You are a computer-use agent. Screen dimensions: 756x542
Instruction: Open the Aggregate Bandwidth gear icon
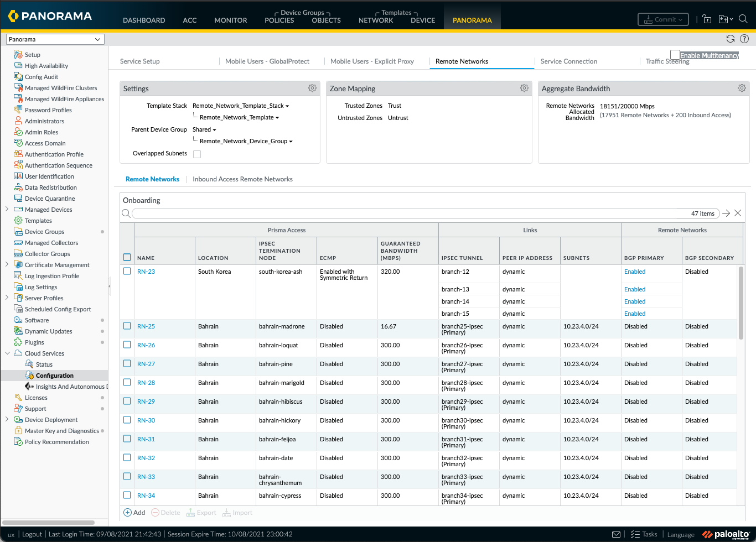coord(742,88)
